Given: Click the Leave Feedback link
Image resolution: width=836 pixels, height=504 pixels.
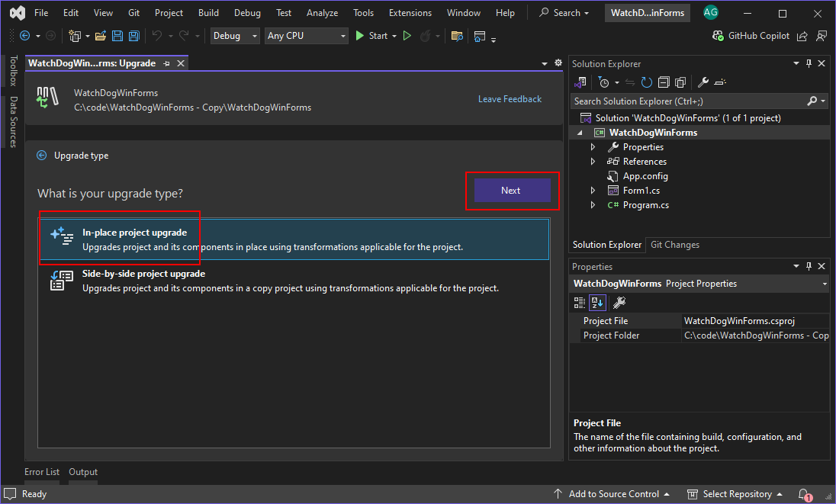Looking at the screenshot, I should (x=510, y=99).
